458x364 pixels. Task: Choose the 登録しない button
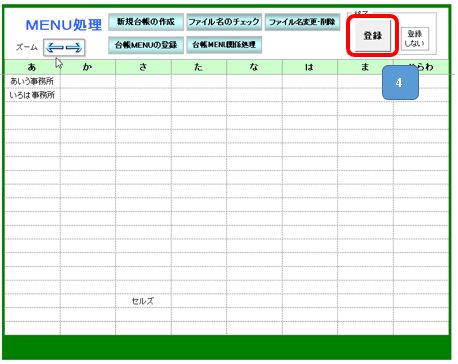coord(415,39)
